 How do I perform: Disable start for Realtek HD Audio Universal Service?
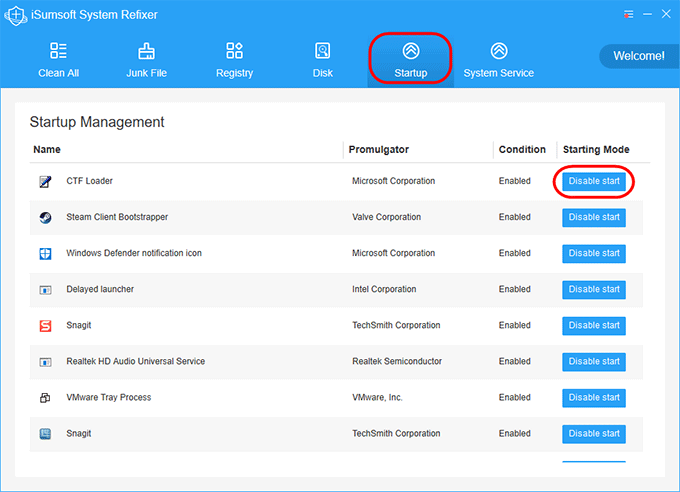click(x=594, y=361)
